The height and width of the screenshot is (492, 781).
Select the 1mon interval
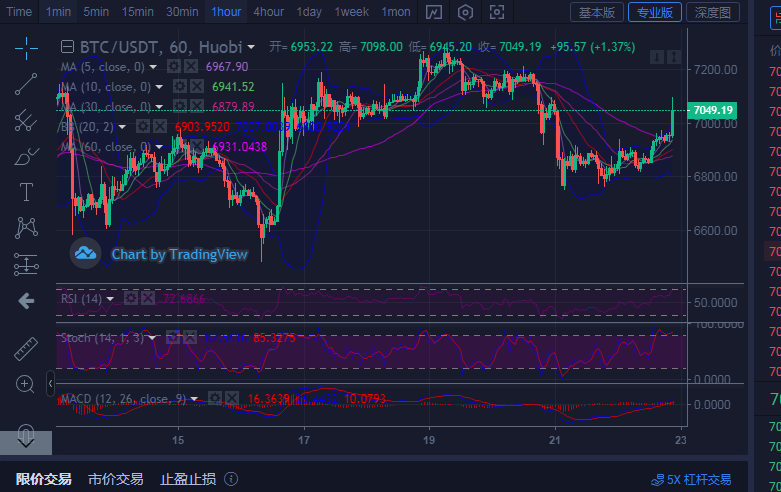tap(396, 11)
